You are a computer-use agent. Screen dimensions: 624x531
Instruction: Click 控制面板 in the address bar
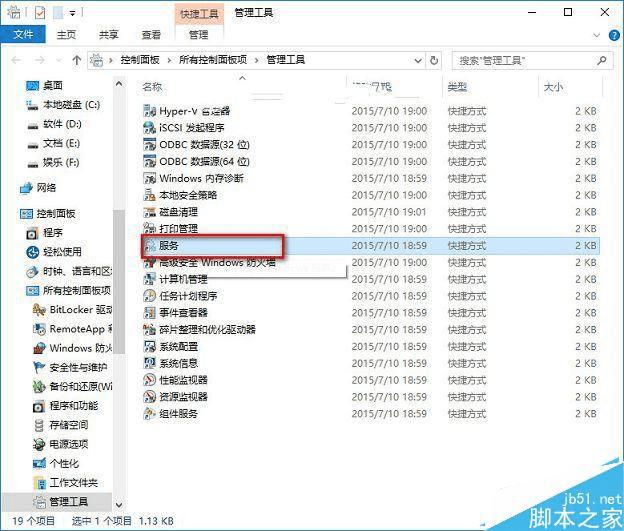point(140,60)
